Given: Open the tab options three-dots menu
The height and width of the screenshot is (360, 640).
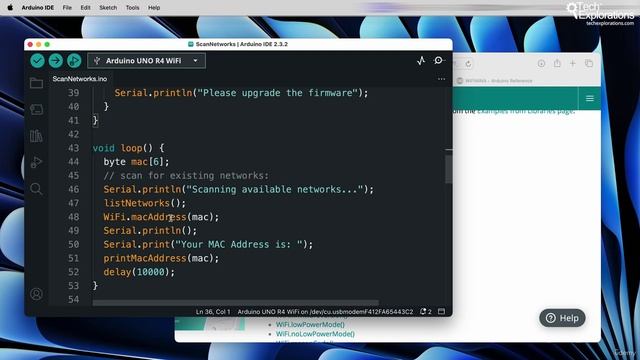Looking at the screenshot, I should pos(441,79).
